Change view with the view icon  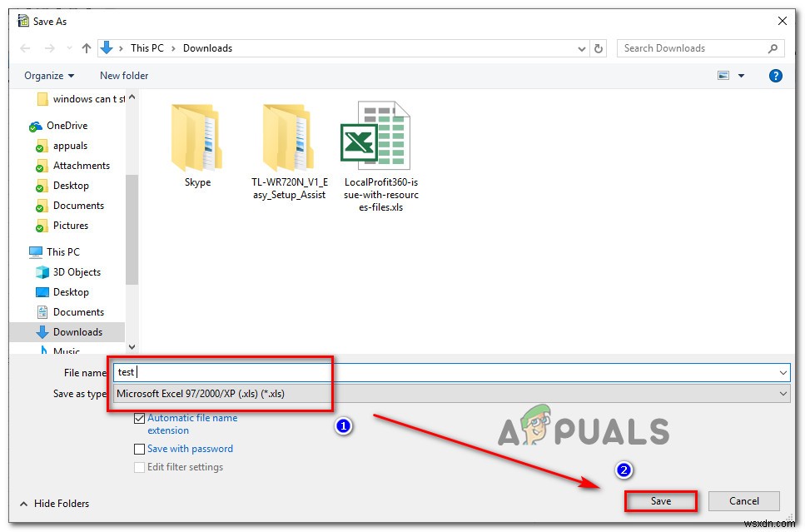click(x=723, y=76)
